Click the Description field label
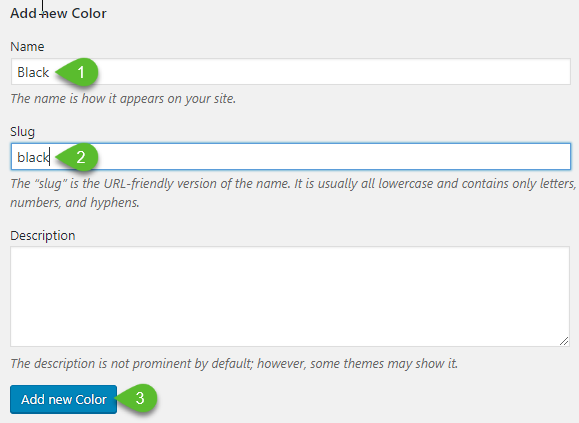579x423 pixels. [x=43, y=235]
